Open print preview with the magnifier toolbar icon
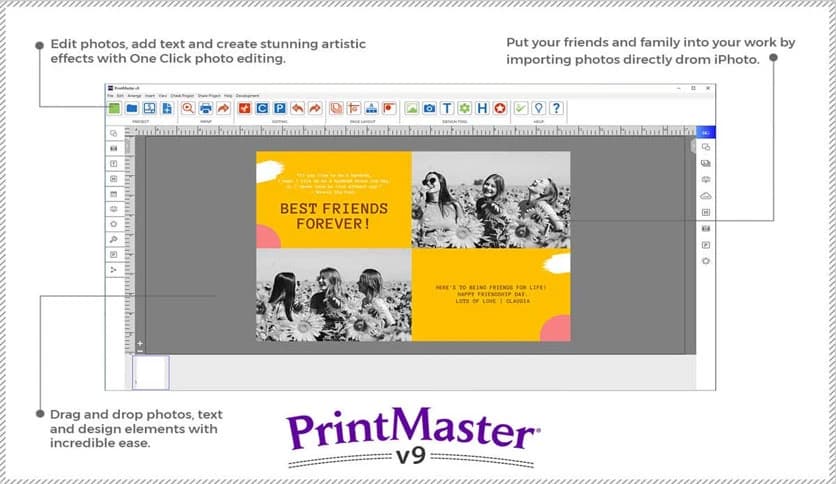The width and height of the screenshot is (836, 484). coord(188,108)
